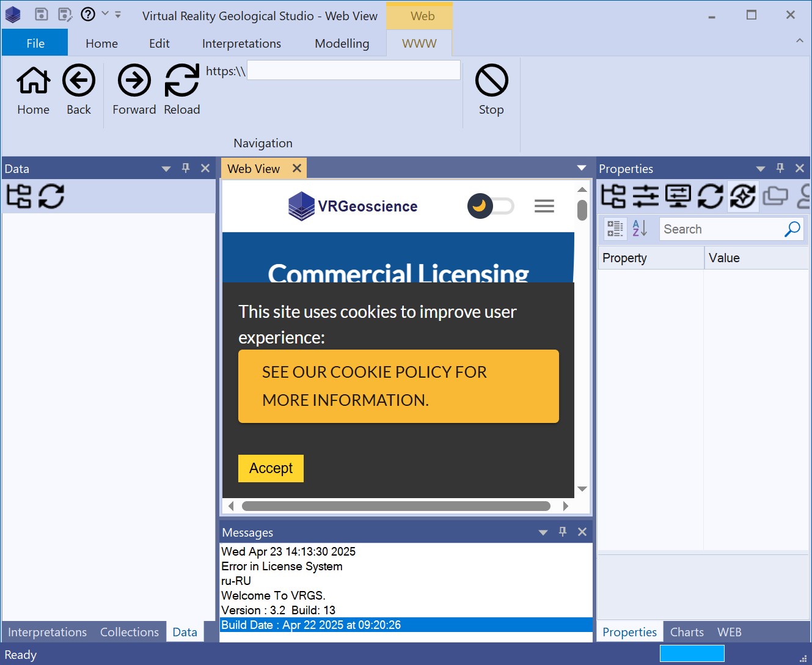Close the Data panel
The image size is (812, 665).
coord(205,168)
